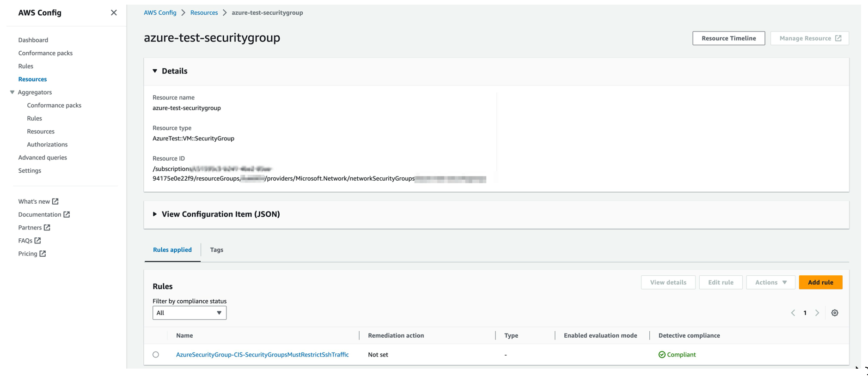
Task: Open table preferences gear icon
Action: (835, 313)
